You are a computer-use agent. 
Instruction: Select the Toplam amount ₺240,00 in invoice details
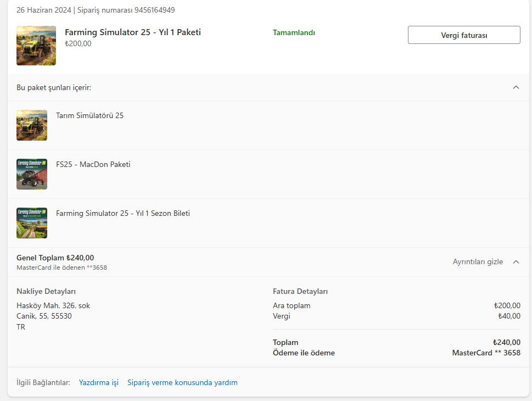[x=507, y=342]
